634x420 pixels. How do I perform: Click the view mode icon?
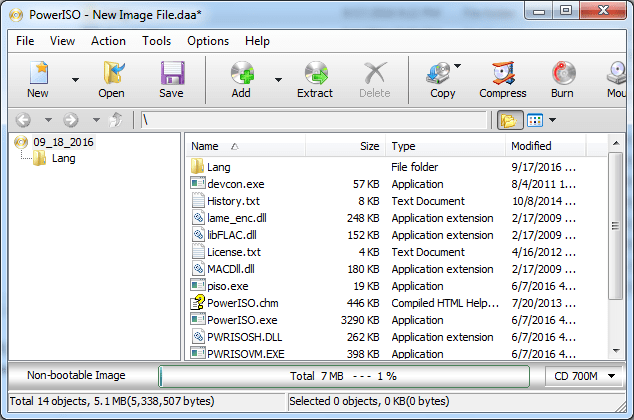(535, 120)
